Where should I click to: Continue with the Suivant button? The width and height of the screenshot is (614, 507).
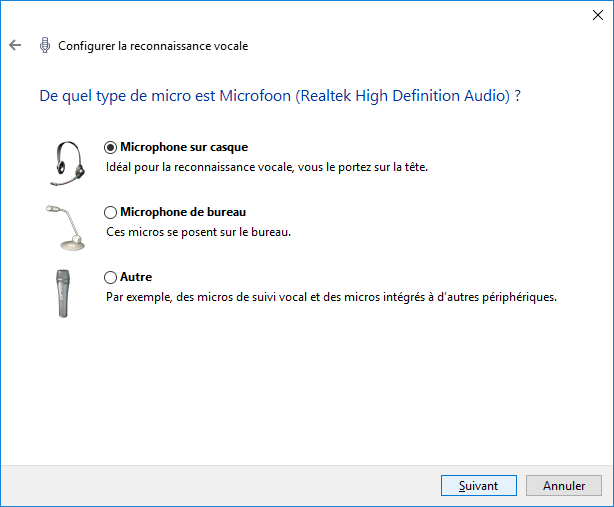click(x=479, y=485)
